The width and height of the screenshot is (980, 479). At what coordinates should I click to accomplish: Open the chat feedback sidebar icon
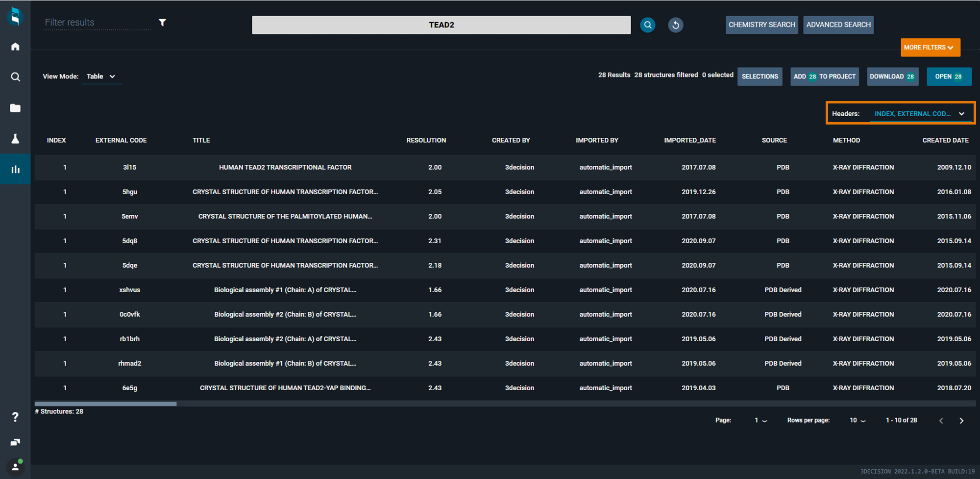(x=15, y=442)
